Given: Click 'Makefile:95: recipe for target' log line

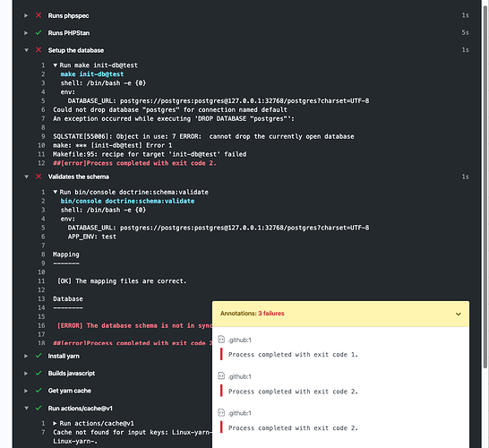Looking at the screenshot, I should click(150, 154).
